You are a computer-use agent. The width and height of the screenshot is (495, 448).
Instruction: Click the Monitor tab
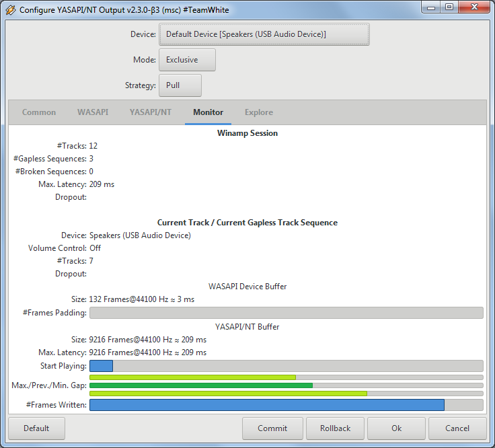click(208, 112)
